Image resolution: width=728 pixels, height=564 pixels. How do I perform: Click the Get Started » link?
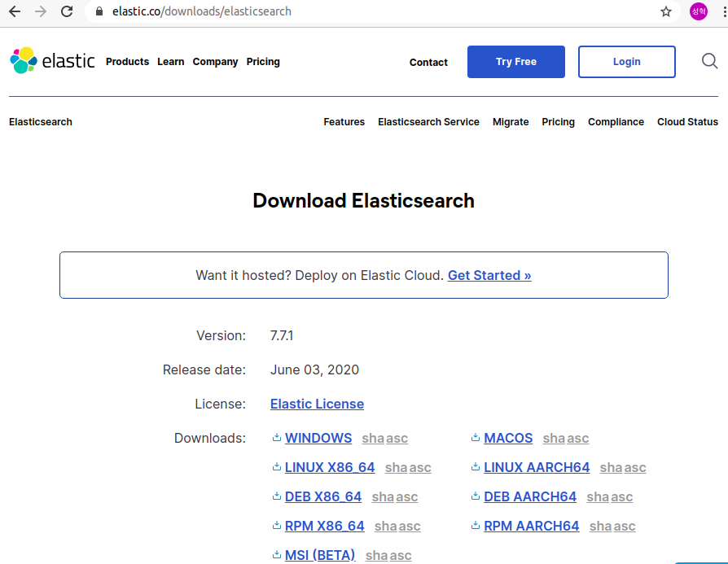(489, 275)
